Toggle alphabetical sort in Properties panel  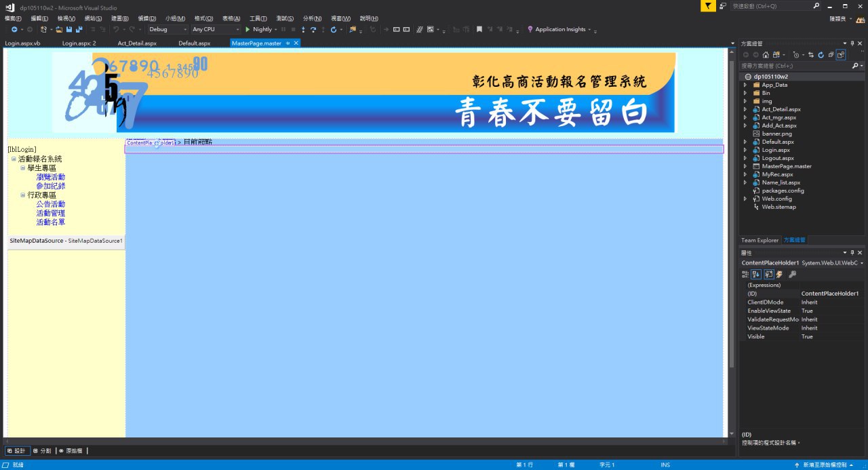coord(756,275)
